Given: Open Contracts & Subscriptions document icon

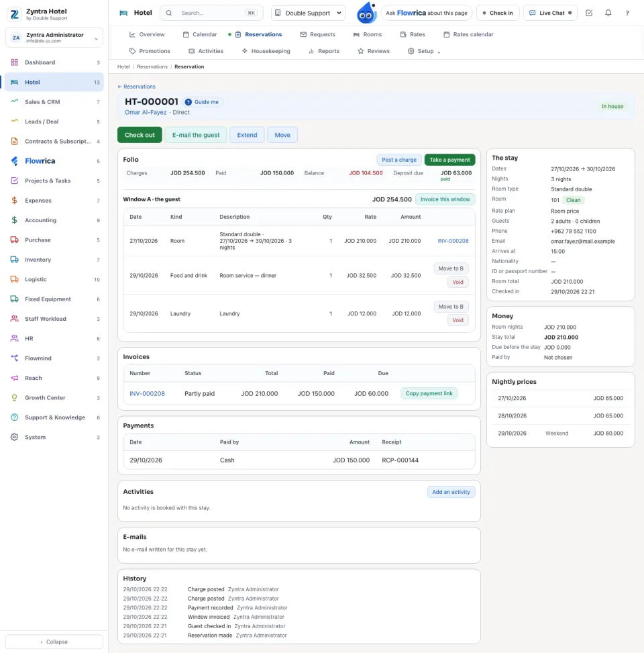Looking at the screenshot, I should (15, 141).
